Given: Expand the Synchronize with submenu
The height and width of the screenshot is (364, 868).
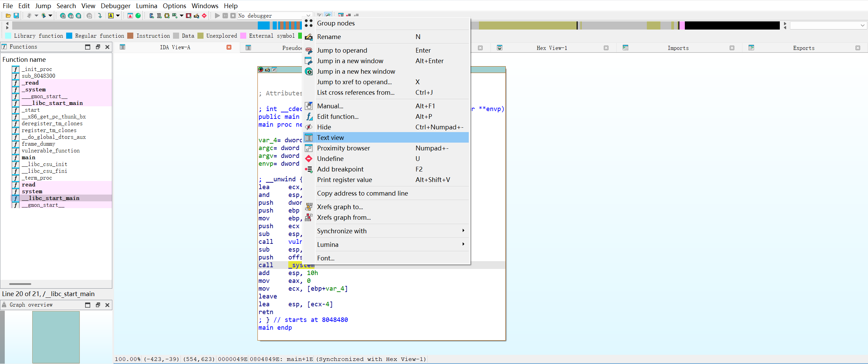Looking at the screenshot, I should (x=387, y=231).
